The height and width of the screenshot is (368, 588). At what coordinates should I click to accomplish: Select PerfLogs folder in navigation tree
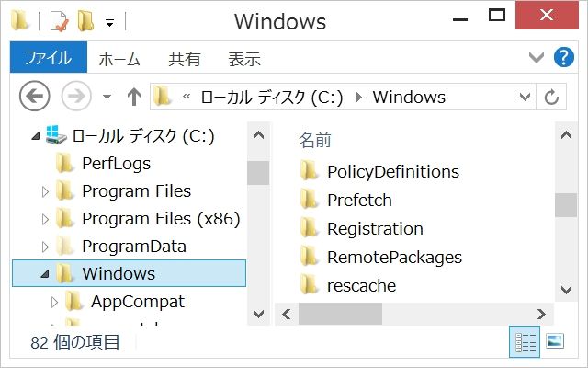pos(117,164)
